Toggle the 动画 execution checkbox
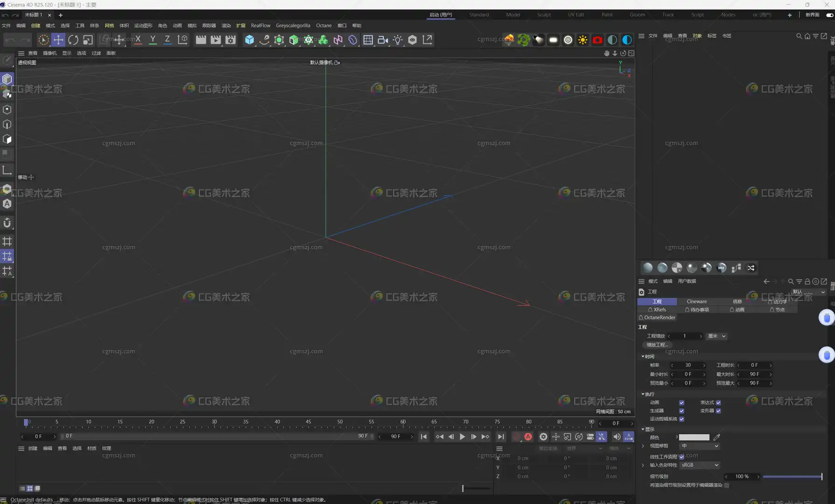The image size is (835, 504). [681, 403]
